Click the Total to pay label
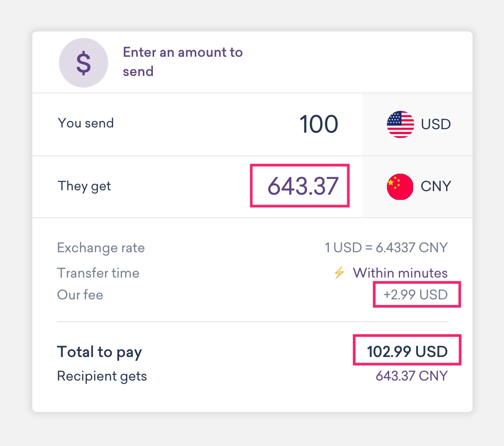The width and height of the screenshot is (504, 446). point(100,352)
